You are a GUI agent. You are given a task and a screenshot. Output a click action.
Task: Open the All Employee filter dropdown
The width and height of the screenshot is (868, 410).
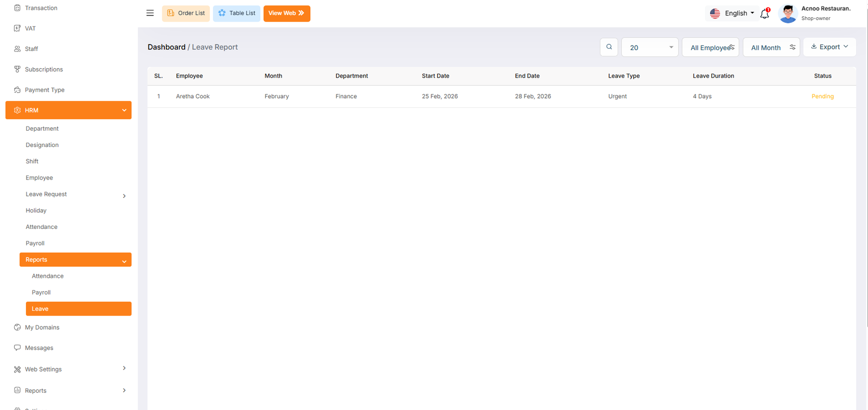pos(710,48)
